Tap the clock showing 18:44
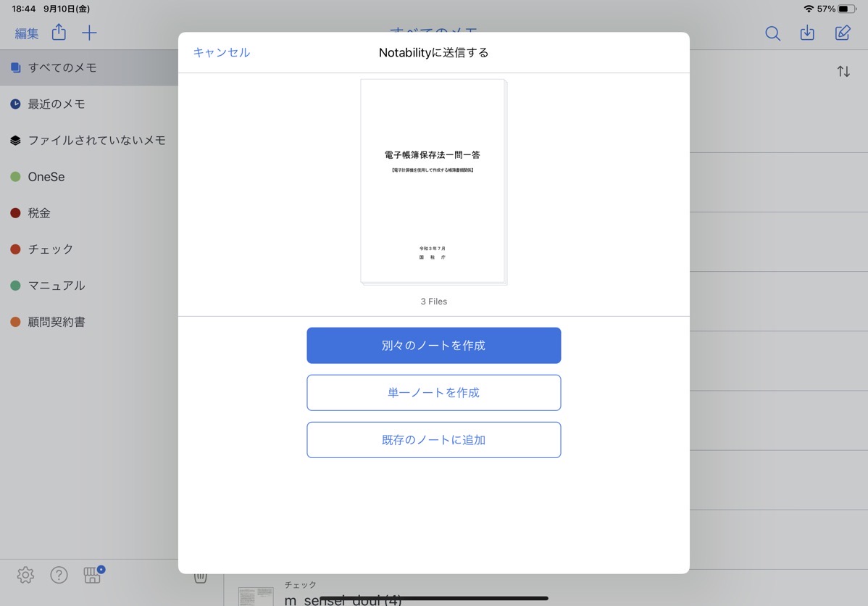Image resolution: width=868 pixels, height=606 pixels. tap(24, 9)
